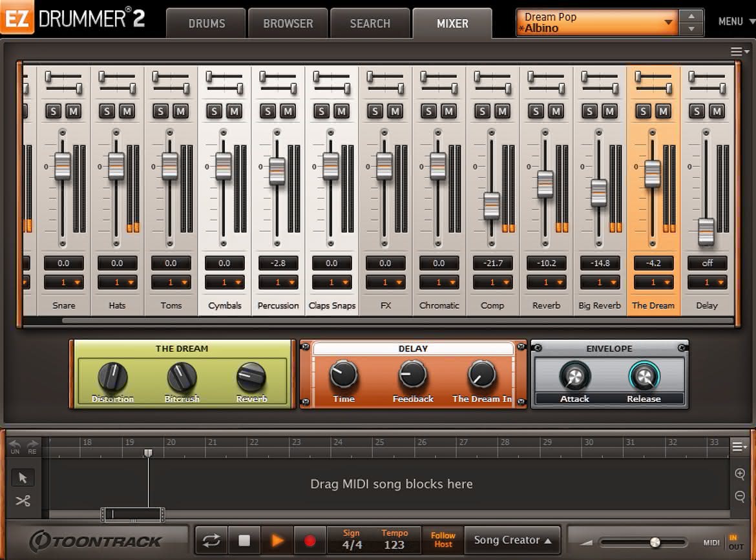
Task: Solo the Snare channel
Action: click(54, 112)
